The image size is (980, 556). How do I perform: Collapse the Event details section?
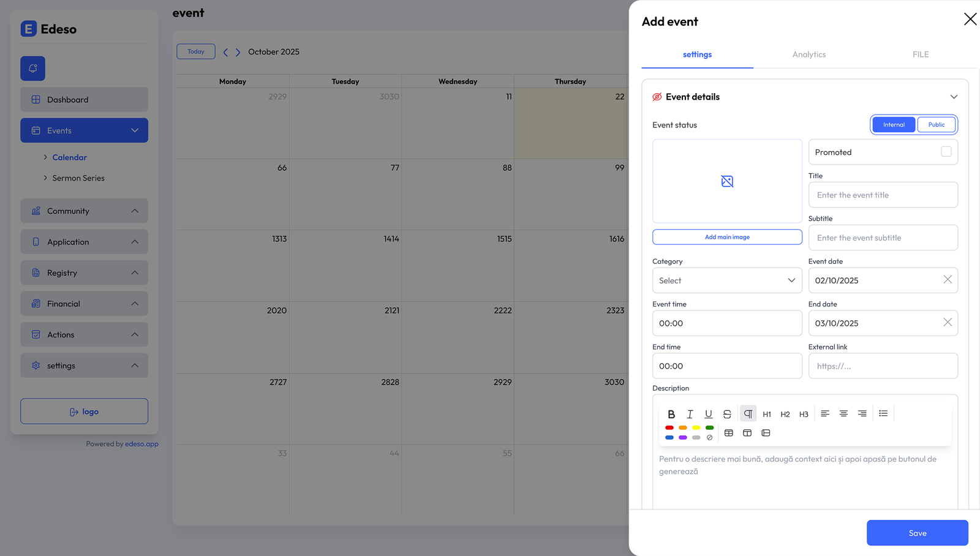coord(954,97)
